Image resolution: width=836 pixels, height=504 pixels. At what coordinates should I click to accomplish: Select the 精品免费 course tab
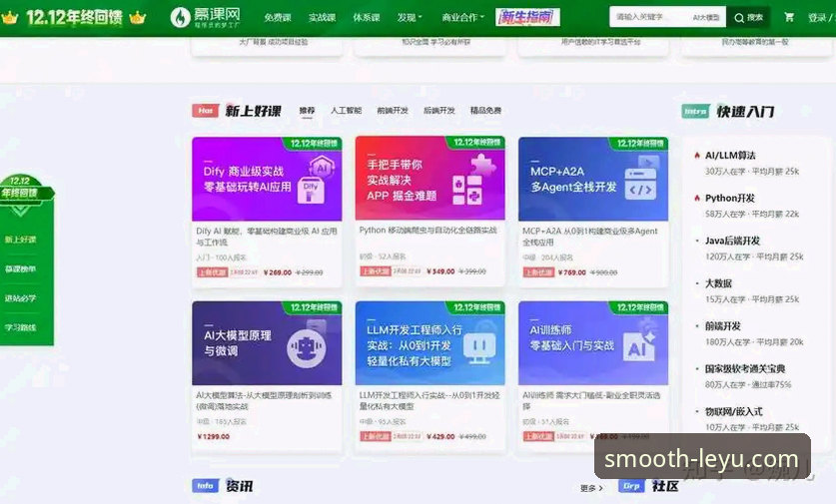point(485,111)
